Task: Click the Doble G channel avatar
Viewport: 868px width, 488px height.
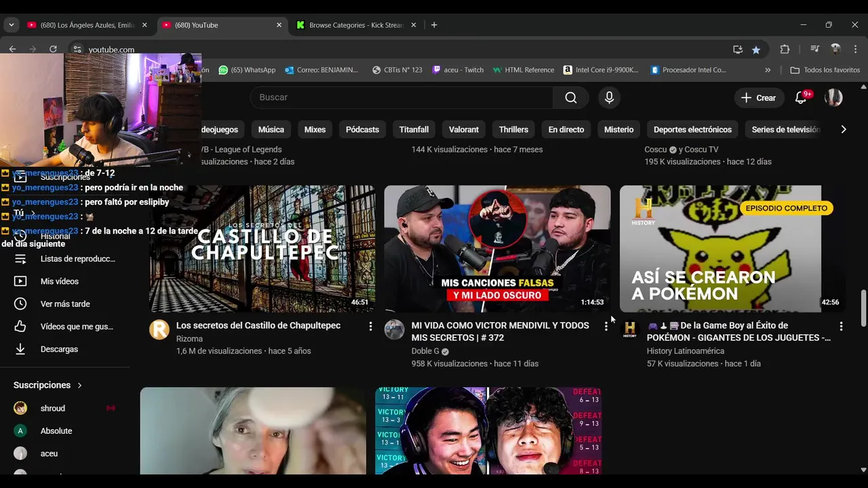Action: coord(394,329)
